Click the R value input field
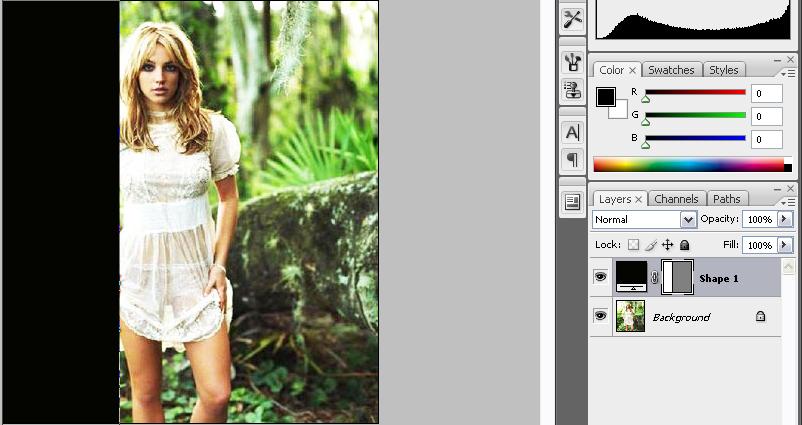The width and height of the screenshot is (802, 425). pyautogui.click(x=766, y=93)
